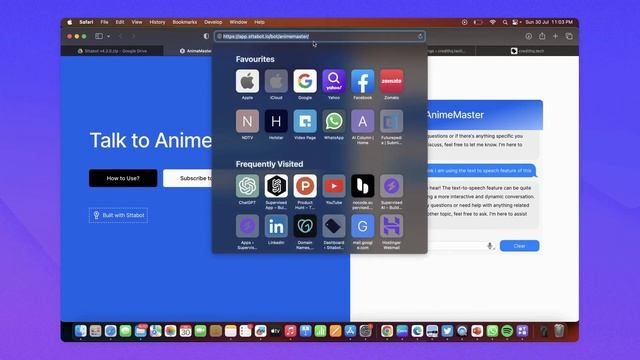The width and height of the screenshot is (640, 360).
Task: Click the Safari Share toolbar icon
Action: (x=542, y=36)
